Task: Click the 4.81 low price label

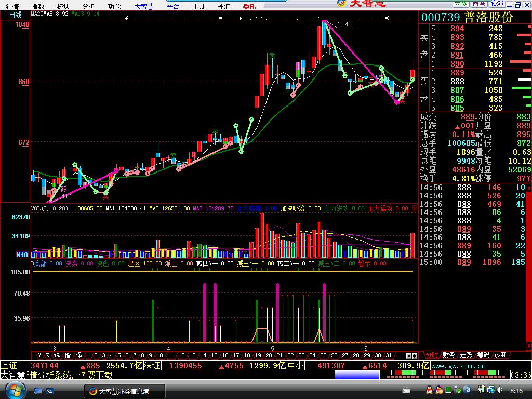Action: (x=66, y=196)
